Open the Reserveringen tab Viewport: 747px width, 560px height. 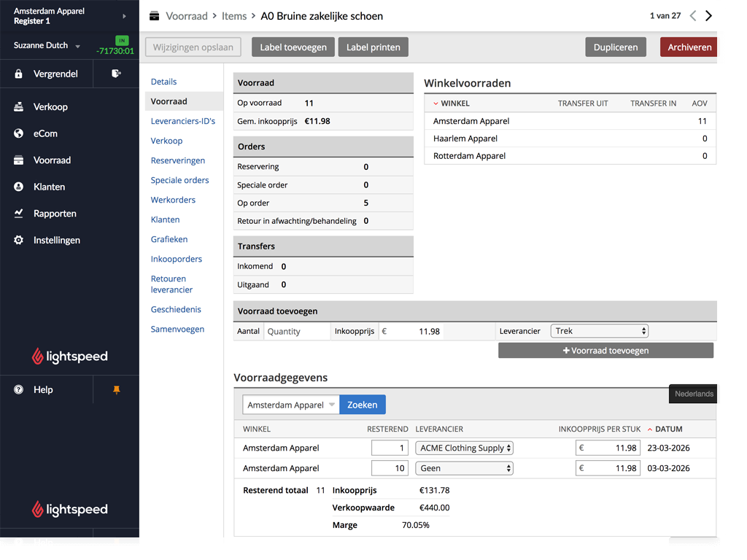(x=178, y=160)
